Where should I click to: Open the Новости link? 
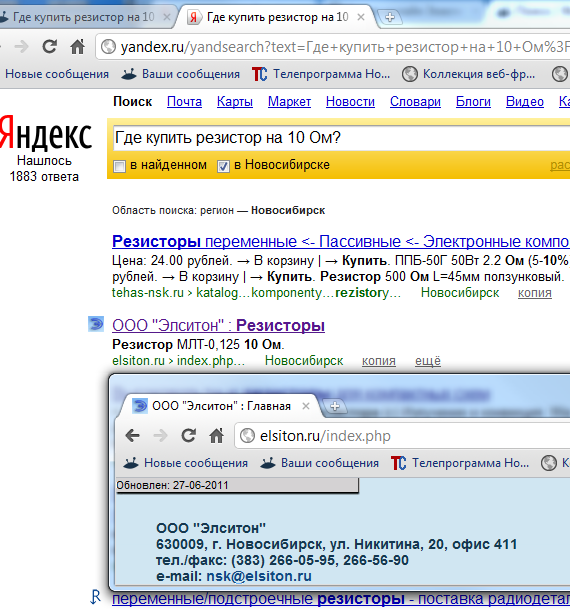[350, 102]
